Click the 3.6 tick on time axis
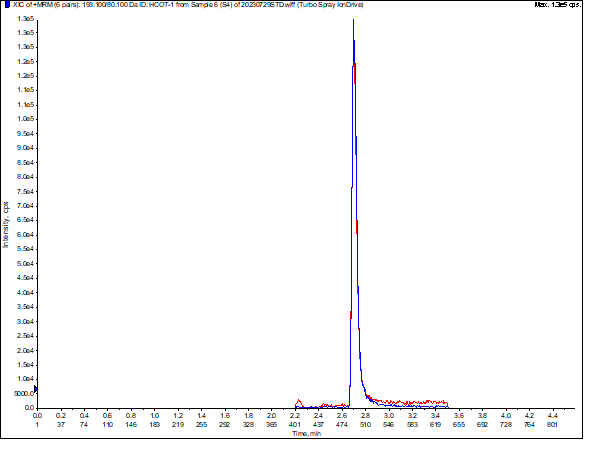 pos(459,416)
